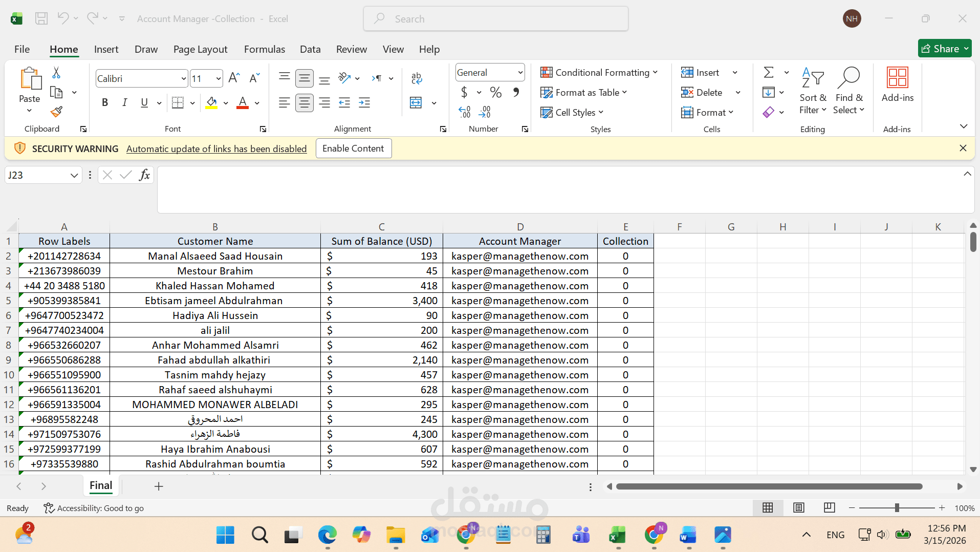Click Increase Decimal icon

[465, 112]
